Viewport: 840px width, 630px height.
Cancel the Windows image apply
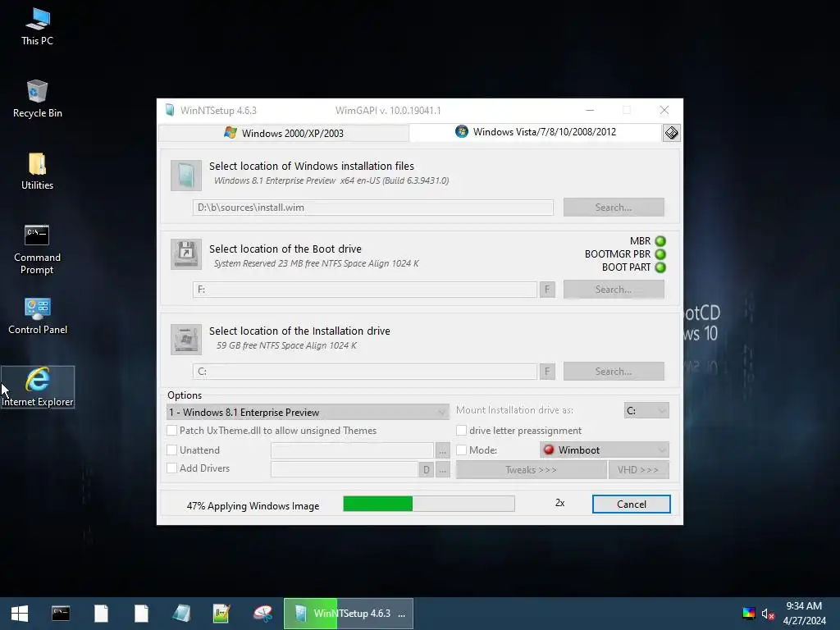[x=631, y=504]
